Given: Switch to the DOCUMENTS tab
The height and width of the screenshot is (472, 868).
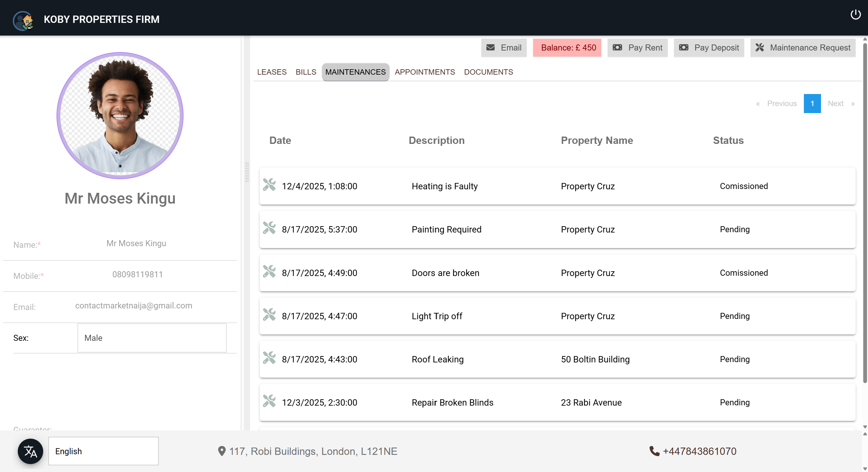Looking at the screenshot, I should click(488, 72).
